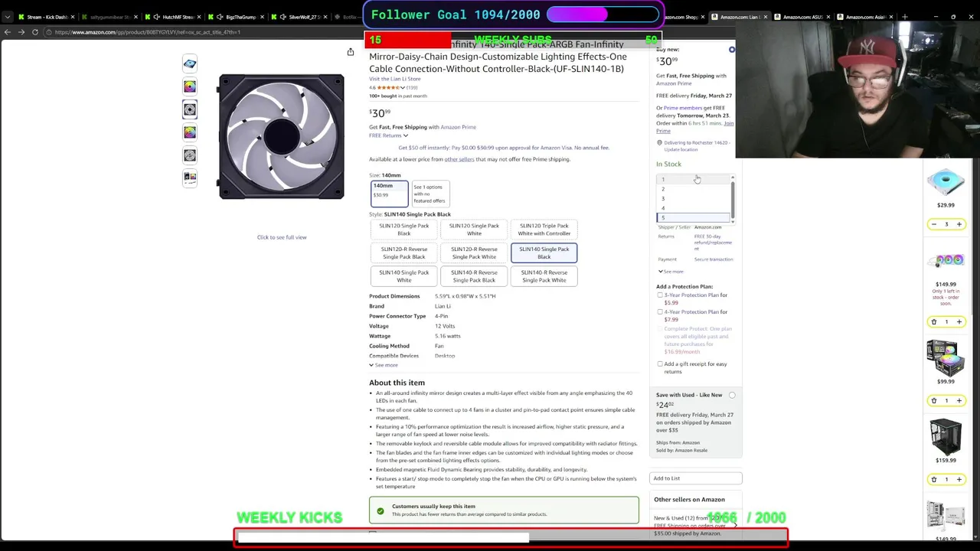This screenshot has width=980, height=551.
Task: Click the product share icon
Action: point(350,52)
